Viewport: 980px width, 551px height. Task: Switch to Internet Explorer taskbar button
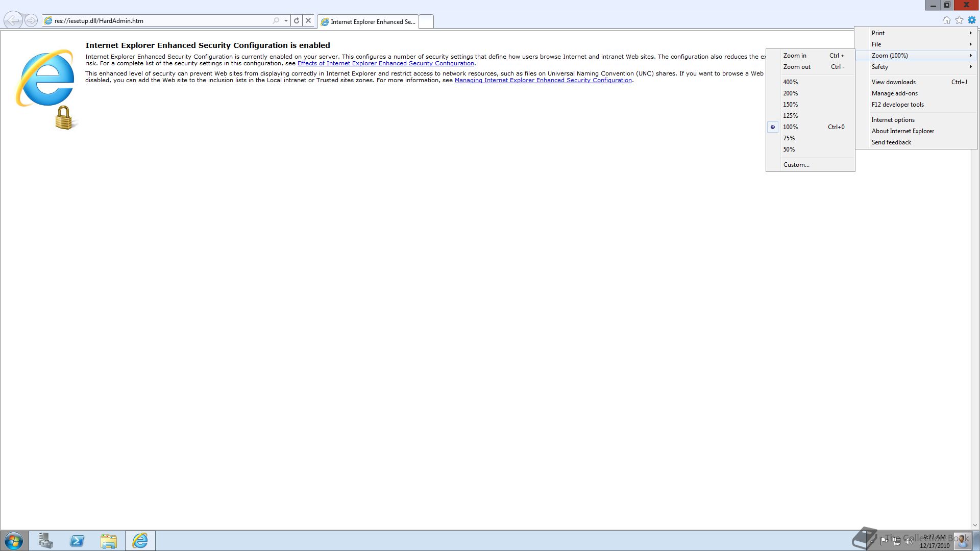click(x=140, y=541)
